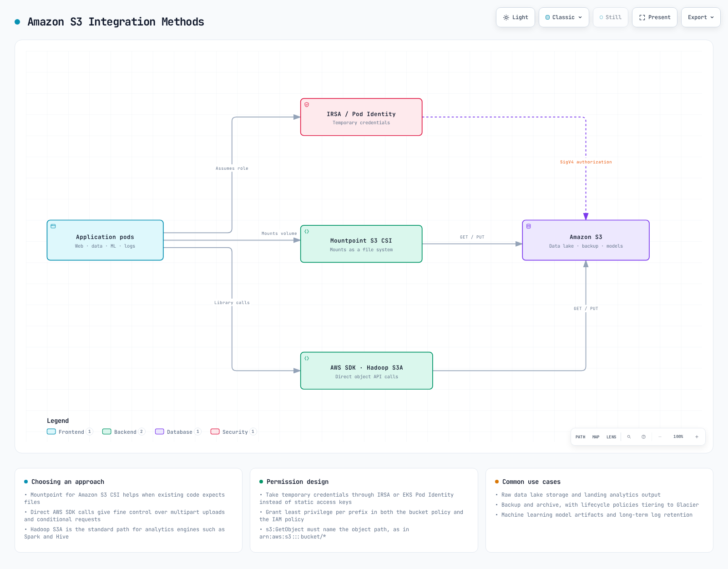Image resolution: width=728 pixels, height=569 pixels.
Task: Click the 'Common use cases' card heading
Action: click(531, 482)
